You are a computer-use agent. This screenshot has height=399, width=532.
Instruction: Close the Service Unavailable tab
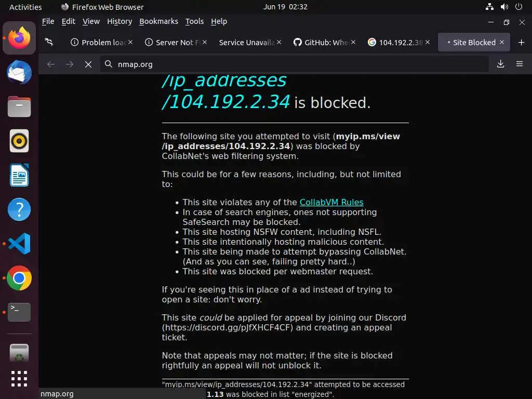279,42
